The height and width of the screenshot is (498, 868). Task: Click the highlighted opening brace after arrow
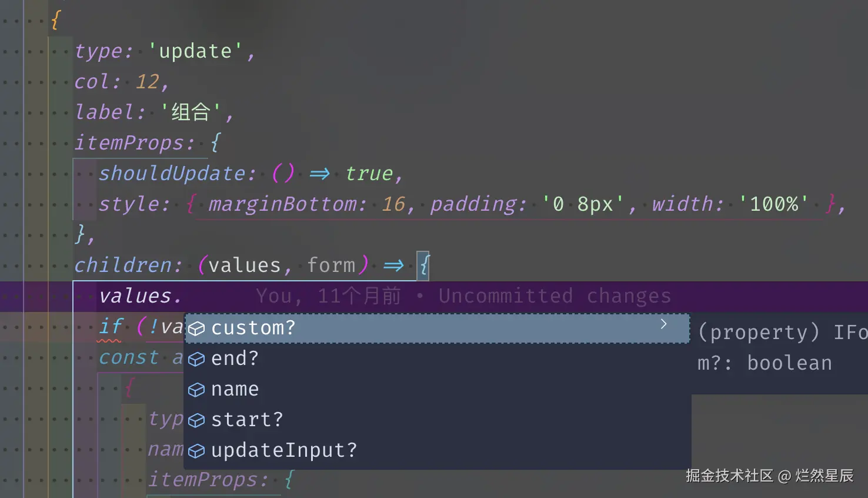423,265
